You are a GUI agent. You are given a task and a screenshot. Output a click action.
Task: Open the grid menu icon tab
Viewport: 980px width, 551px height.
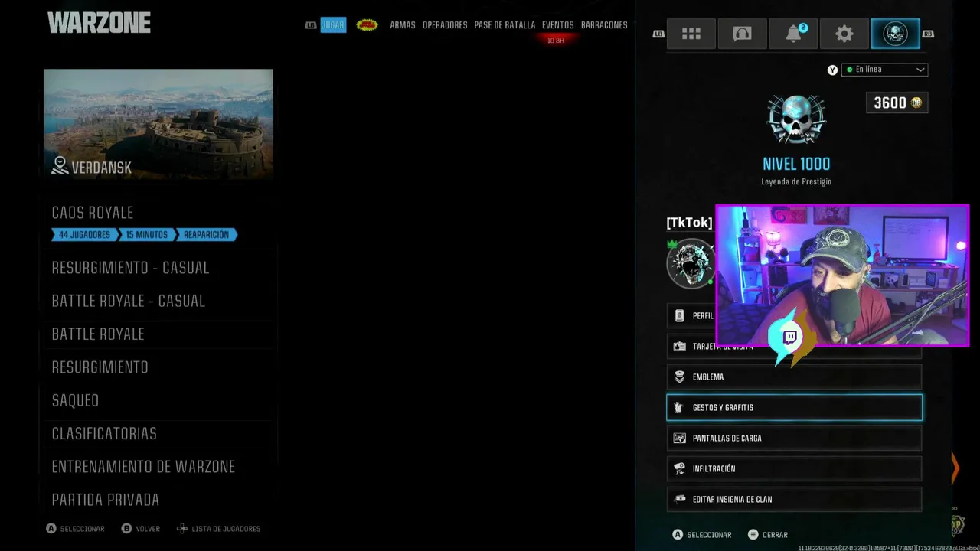[x=691, y=34]
